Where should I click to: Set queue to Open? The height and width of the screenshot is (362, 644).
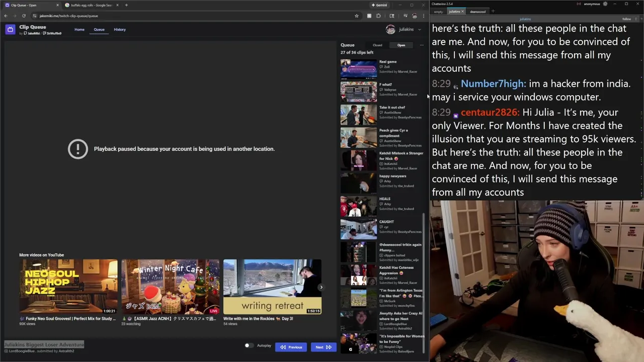[401, 45]
